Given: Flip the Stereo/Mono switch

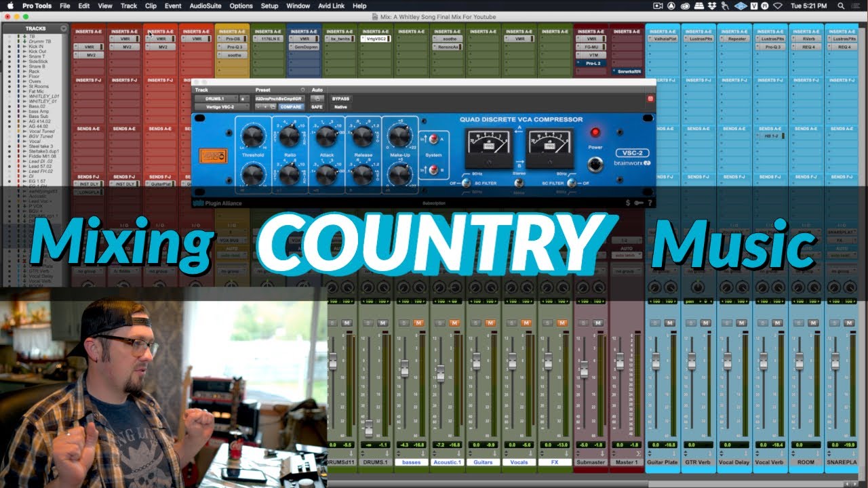Looking at the screenshot, I should (518, 184).
